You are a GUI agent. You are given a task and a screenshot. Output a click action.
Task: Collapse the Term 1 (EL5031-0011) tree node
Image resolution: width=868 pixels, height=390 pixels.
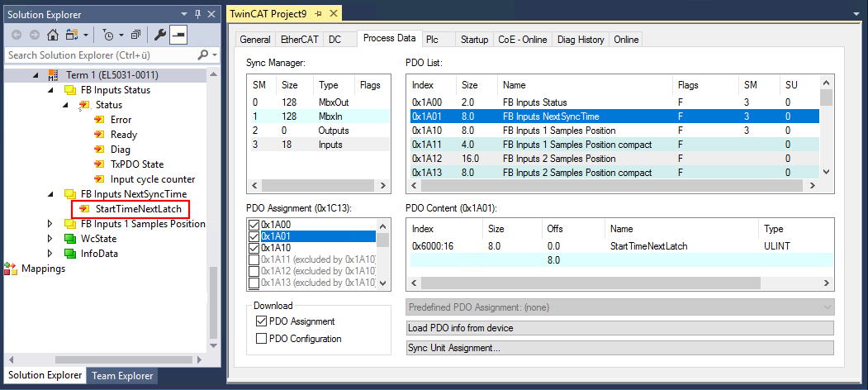pos(36,75)
